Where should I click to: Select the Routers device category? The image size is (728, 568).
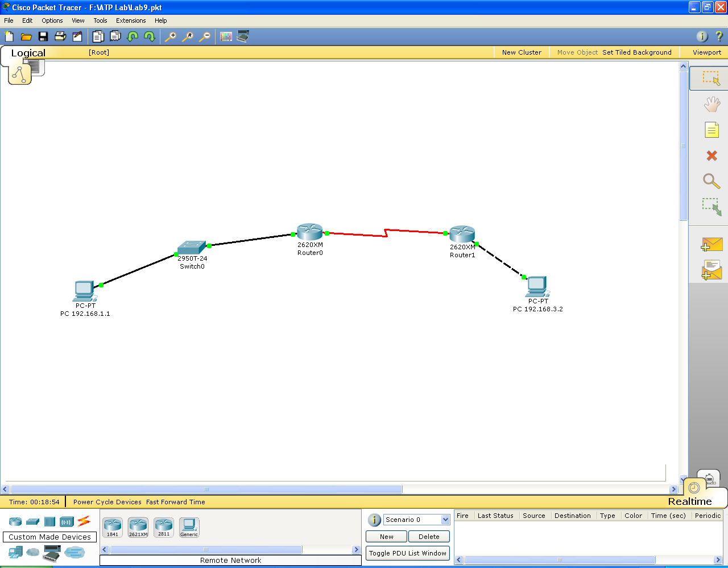(x=15, y=521)
